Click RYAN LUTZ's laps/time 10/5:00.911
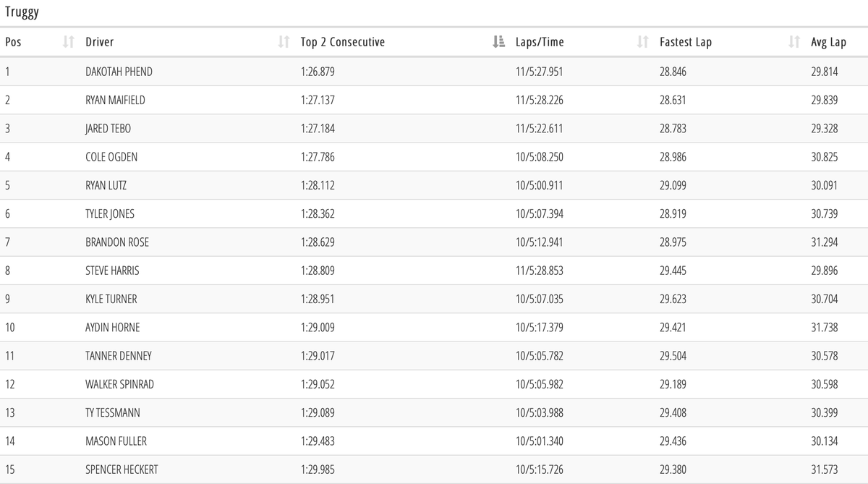This screenshot has width=868, height=484. [x=539, y=185]
